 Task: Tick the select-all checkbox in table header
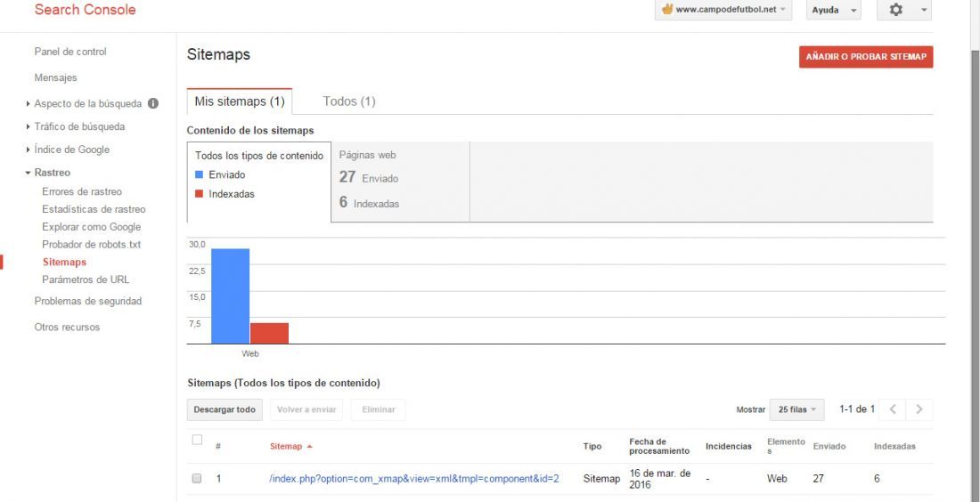tap(197, 441)
